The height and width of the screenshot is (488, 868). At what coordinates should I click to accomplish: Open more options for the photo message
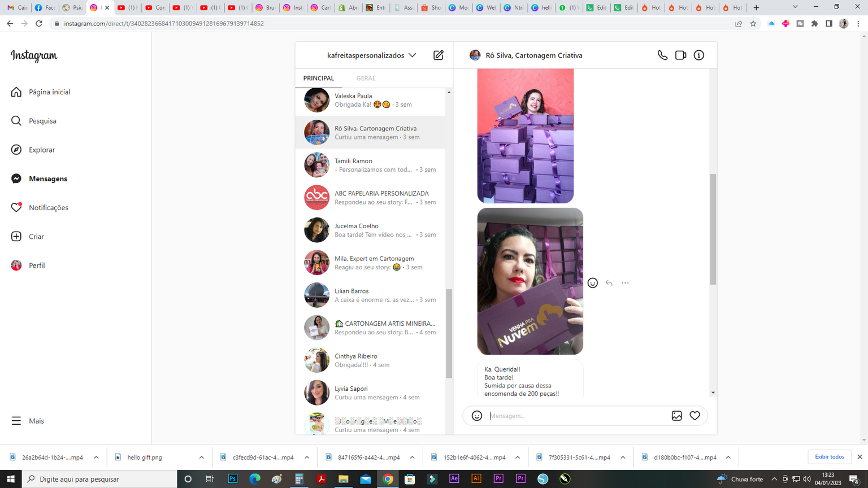[625, 283]
